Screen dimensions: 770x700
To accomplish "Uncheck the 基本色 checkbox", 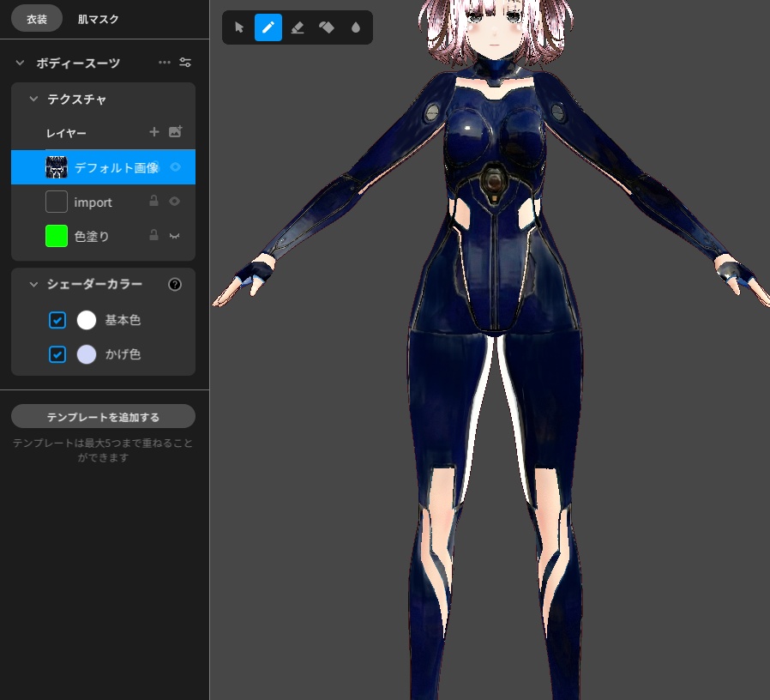I will [57, 320].
